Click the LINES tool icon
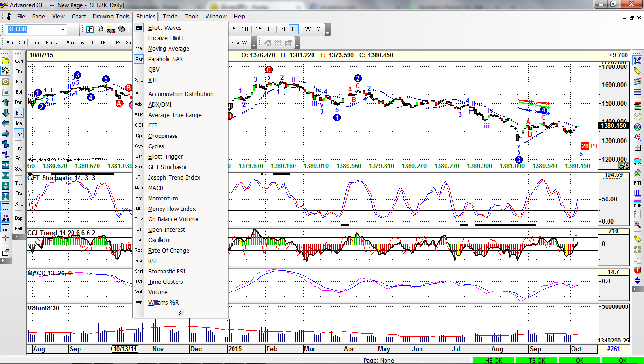The image size is (644, 364). point(6,217)
